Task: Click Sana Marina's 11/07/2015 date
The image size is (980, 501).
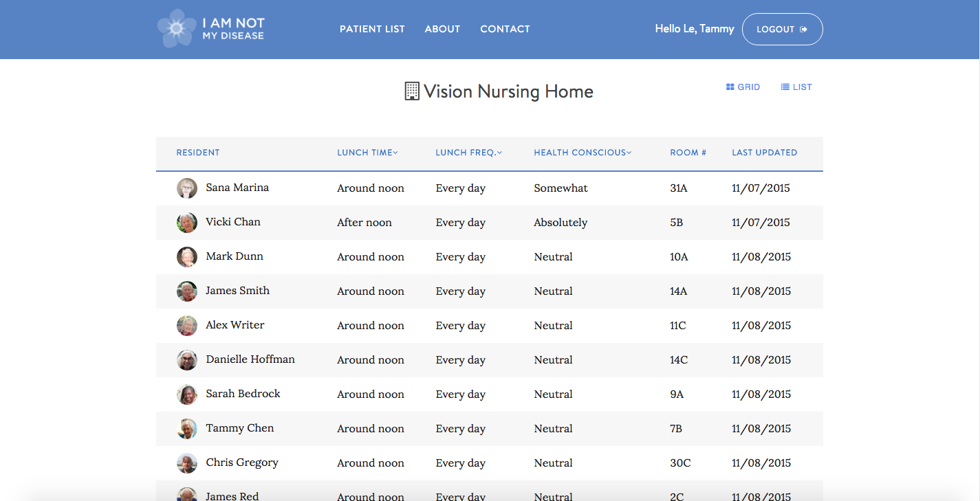Action: pyautogui.click(x=761, y=188)
